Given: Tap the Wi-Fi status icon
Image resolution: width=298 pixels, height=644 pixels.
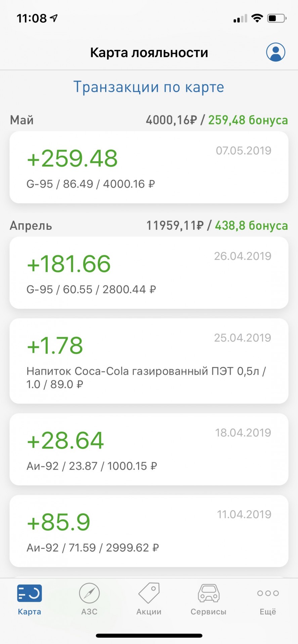Looking at the screenshot, I should 257,18.
